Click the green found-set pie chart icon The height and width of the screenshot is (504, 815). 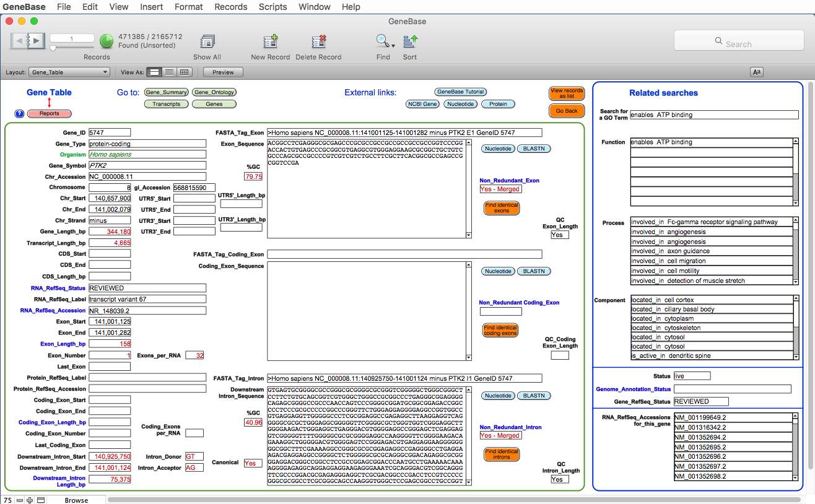coord(107,41)
